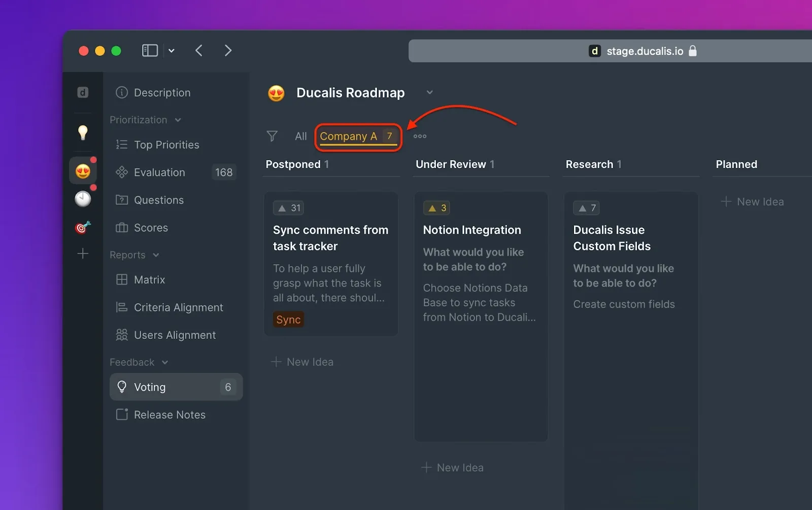Go back with the browser back arrow
Image resolution: width=812 pixels, height=510 pixels.
[x=199, y=51]
